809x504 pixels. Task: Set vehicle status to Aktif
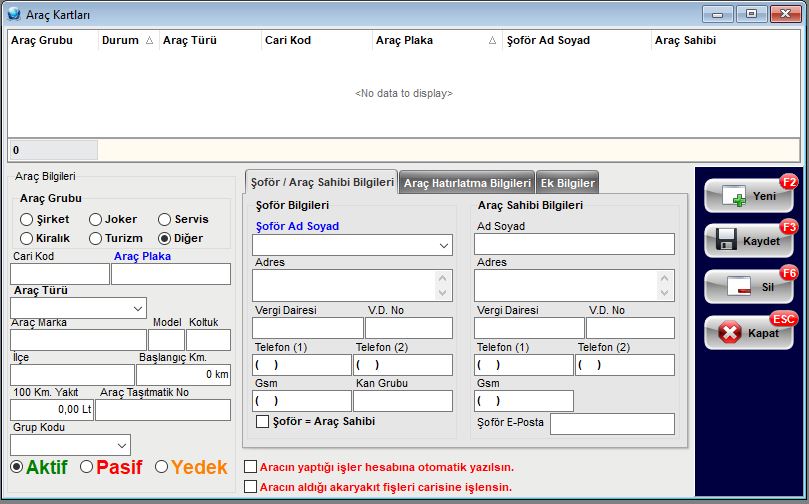(x=17, y=467)
